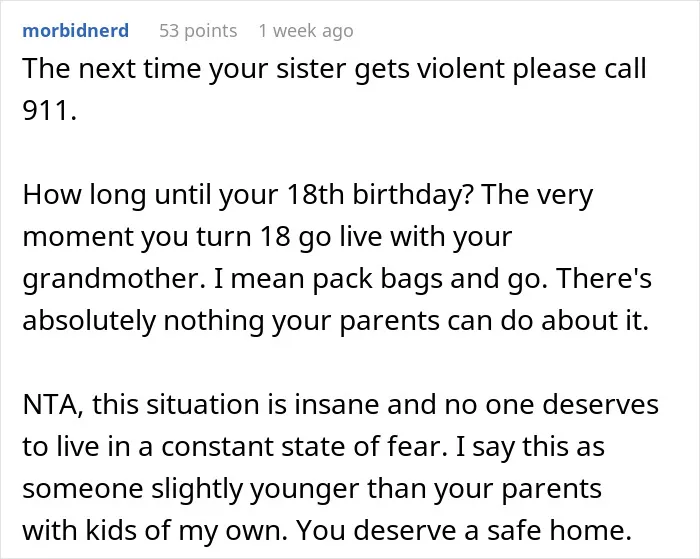
Task: Click the sentence 'You deserve a safe home.'
Action: 464,530
